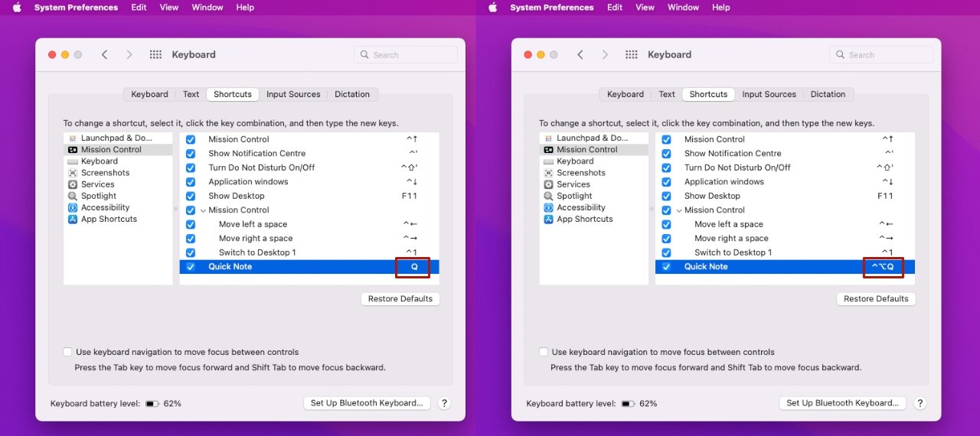The height and width of the screenshot is (436, 980).
Task: Click Set Up Bluetooth Keyboard in left window
Action: (x=367, y=403)
